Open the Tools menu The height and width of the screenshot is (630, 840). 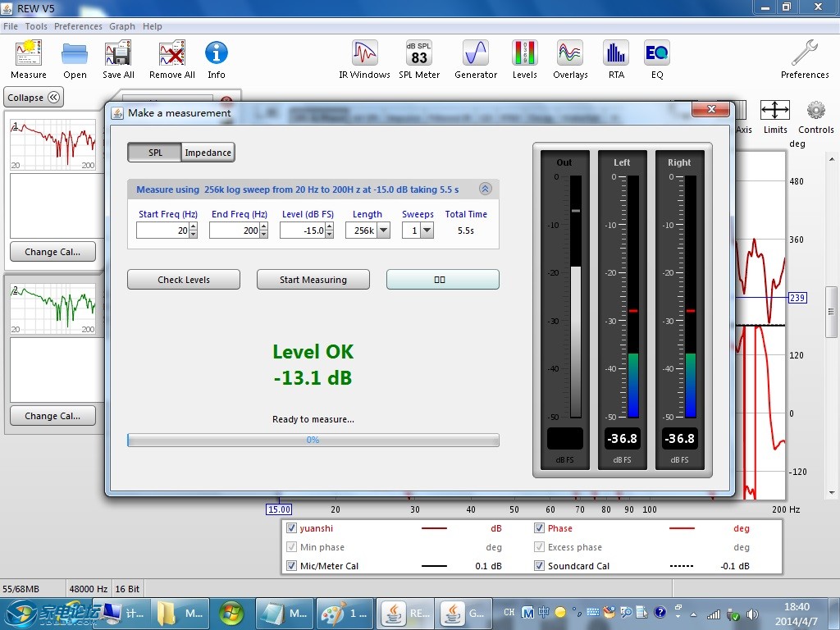pos(36,26)
